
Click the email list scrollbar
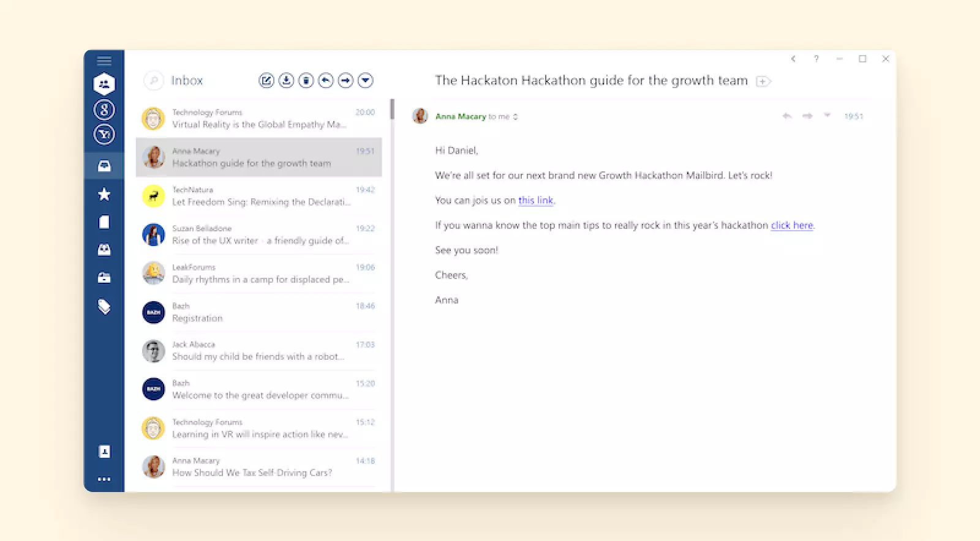(x=392, y=109)
